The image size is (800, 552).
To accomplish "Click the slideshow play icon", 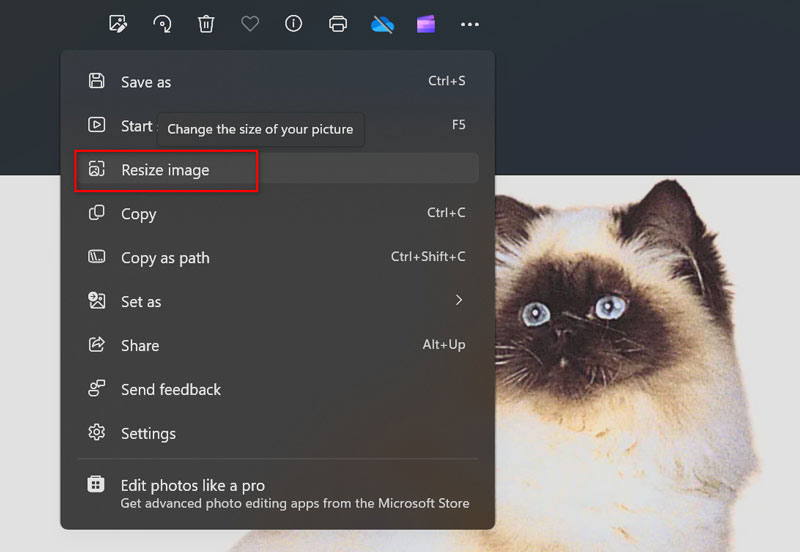I will click(96, 124).
